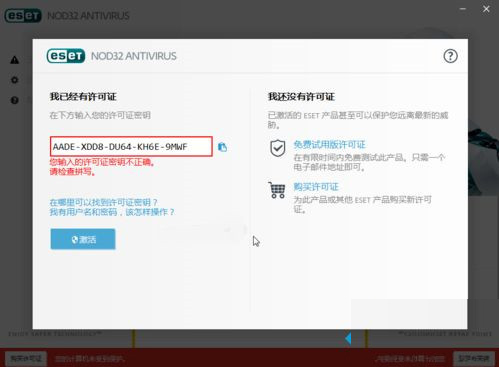Open 购买许可证 purchase license link
The height and width of the screenshot is (367, 499).
(x=316, y=187)
